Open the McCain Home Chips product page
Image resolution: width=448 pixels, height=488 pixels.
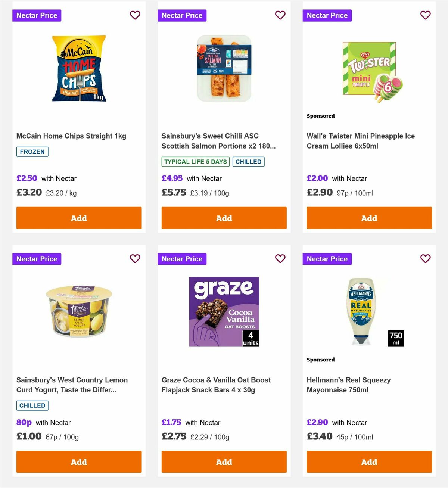pos(71,136)
